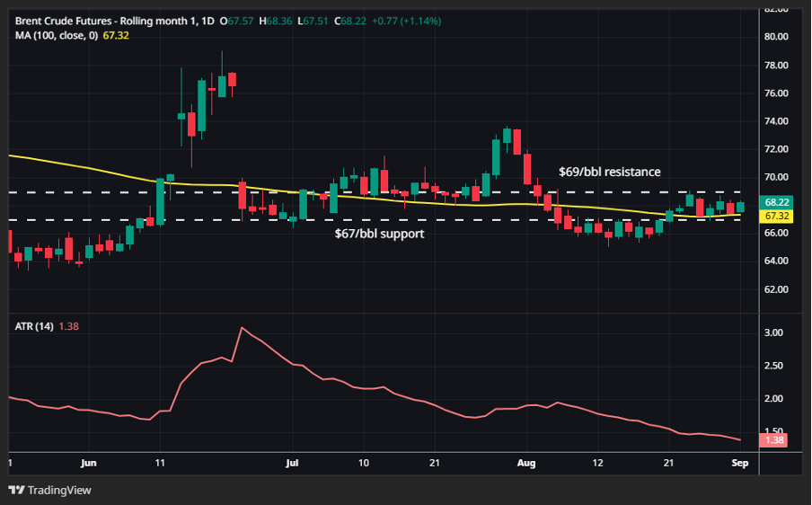Click the $69/bbl resistance annotation text
The height and width of the screenshot is (505, 812).
click(x=610, y=172)
